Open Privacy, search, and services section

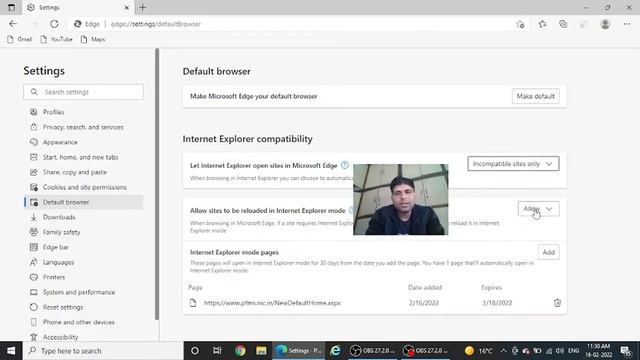pyautogui.click(x=84, y=127)
